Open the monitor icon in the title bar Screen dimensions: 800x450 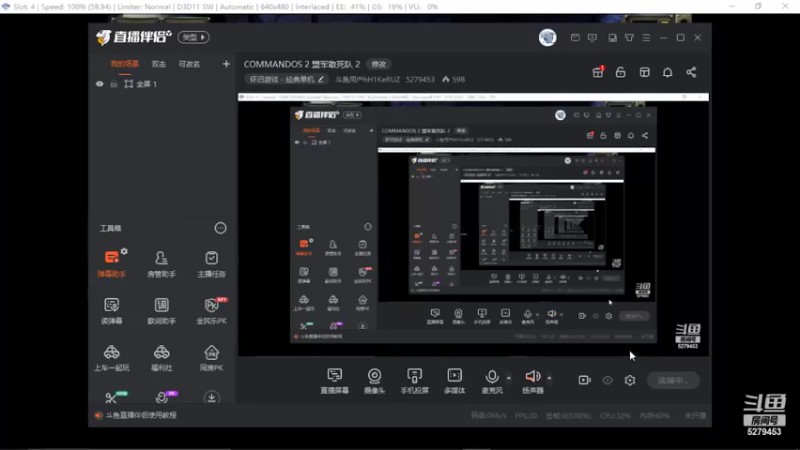click(592, 38)
